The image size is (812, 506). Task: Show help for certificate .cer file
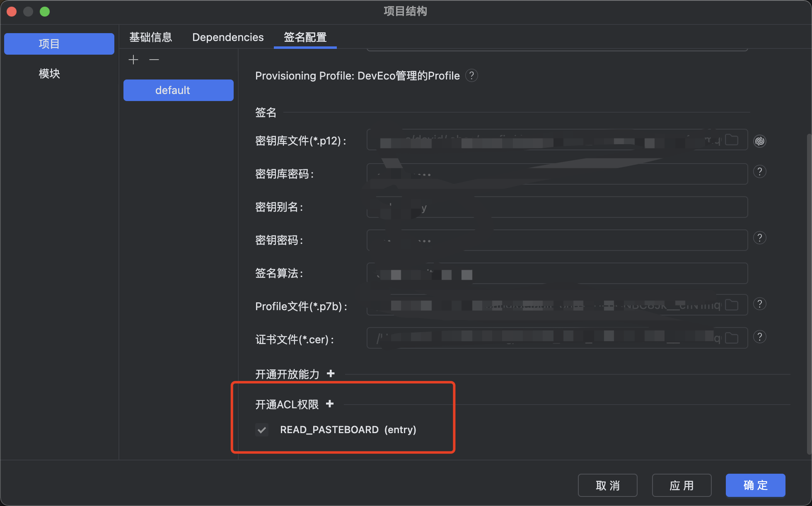point(760,337)
